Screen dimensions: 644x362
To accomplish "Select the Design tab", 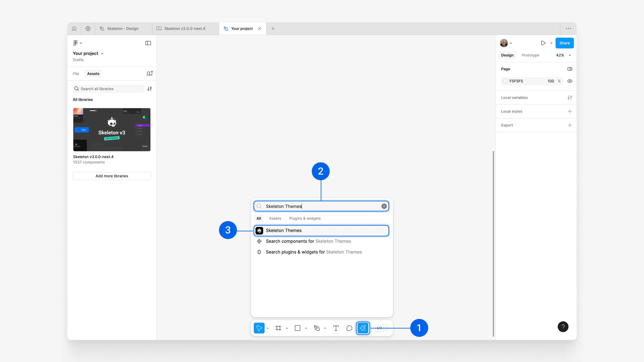I will pyautogui.click(x=507, y=55).
